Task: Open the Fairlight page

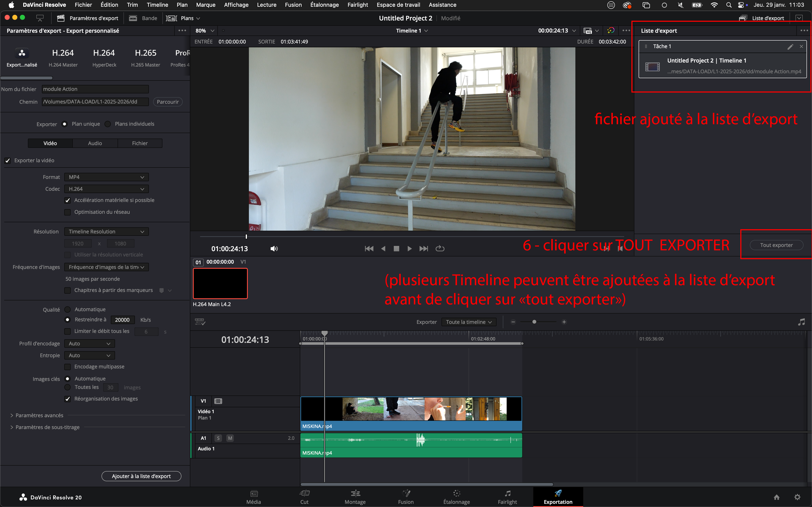Action: click(507, 497)
